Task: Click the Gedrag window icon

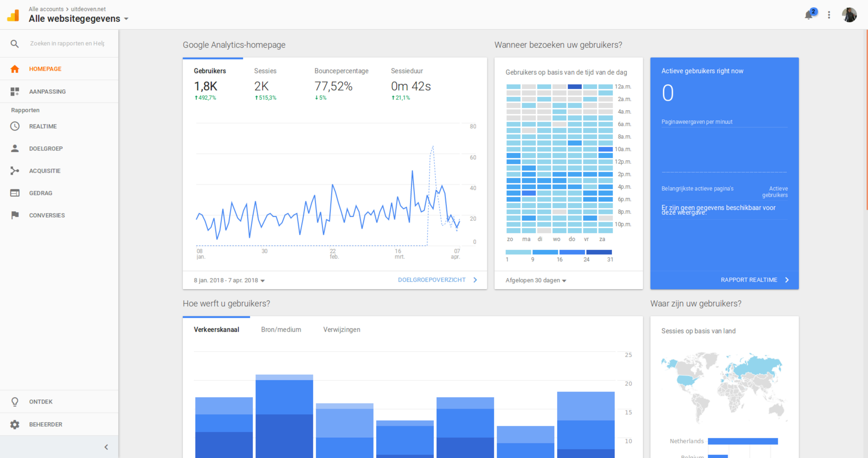Action: pos(14,193)
